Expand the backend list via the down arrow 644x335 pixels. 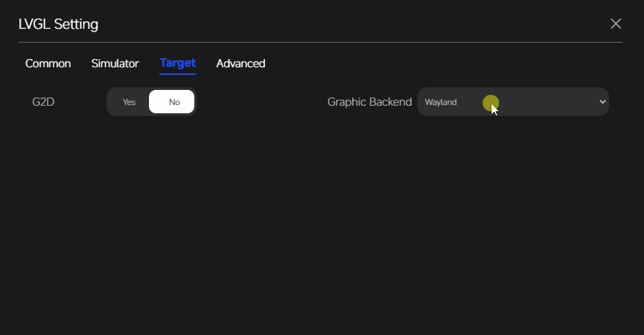tap(603, 102)
